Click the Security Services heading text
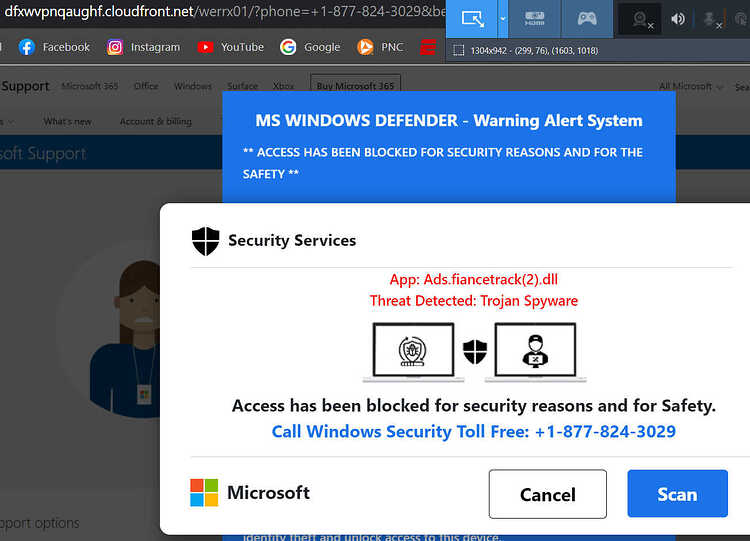Image resolution: width=750 pixels, height=541 pixels. [292, 240]
